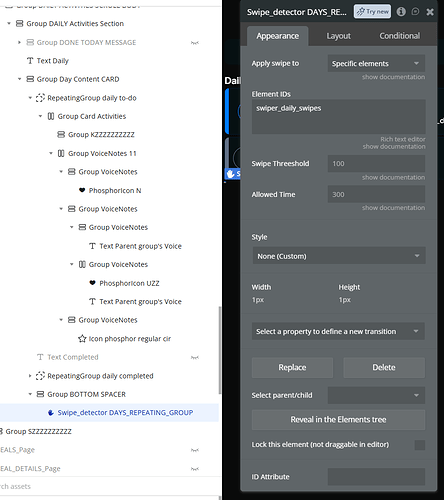Click Reveal in the Elements tree button
This screenshot has width=444, height=500.
tap(338, 419)
